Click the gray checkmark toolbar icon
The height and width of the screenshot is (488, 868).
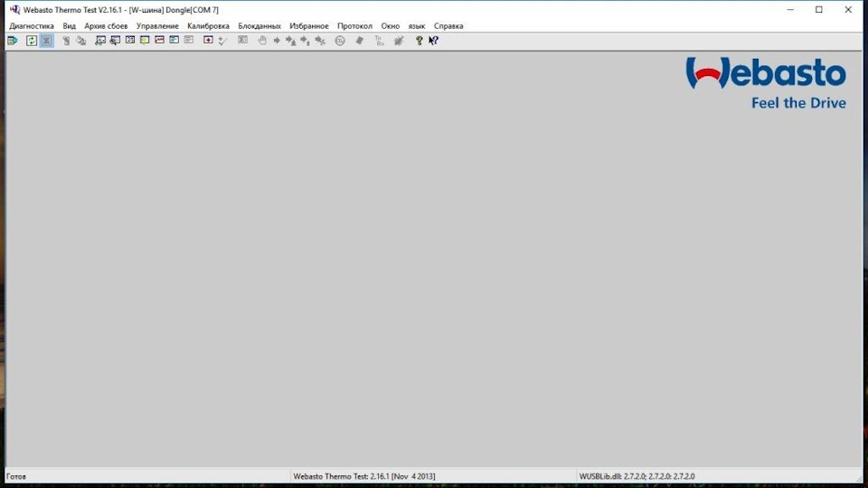[x=222, y=41]
